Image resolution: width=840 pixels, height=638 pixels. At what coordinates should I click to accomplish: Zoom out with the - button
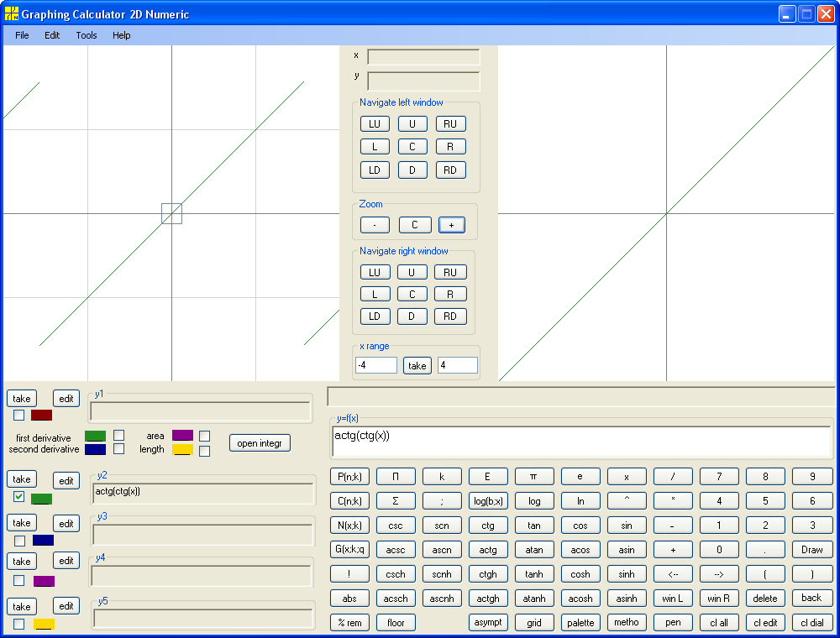[375, 225]
